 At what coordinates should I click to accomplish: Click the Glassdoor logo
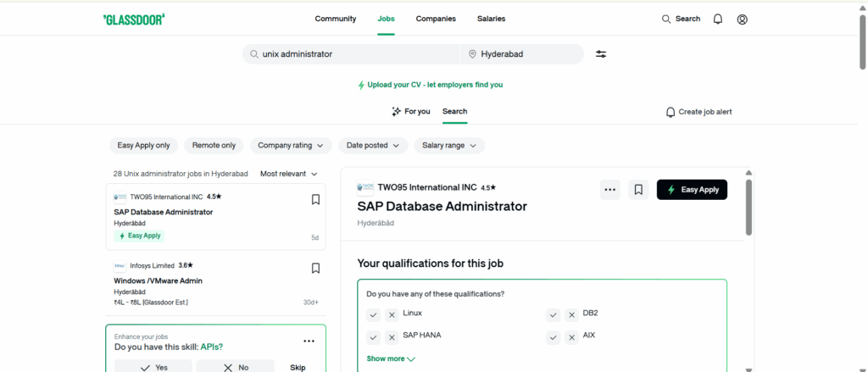(133, 19)
